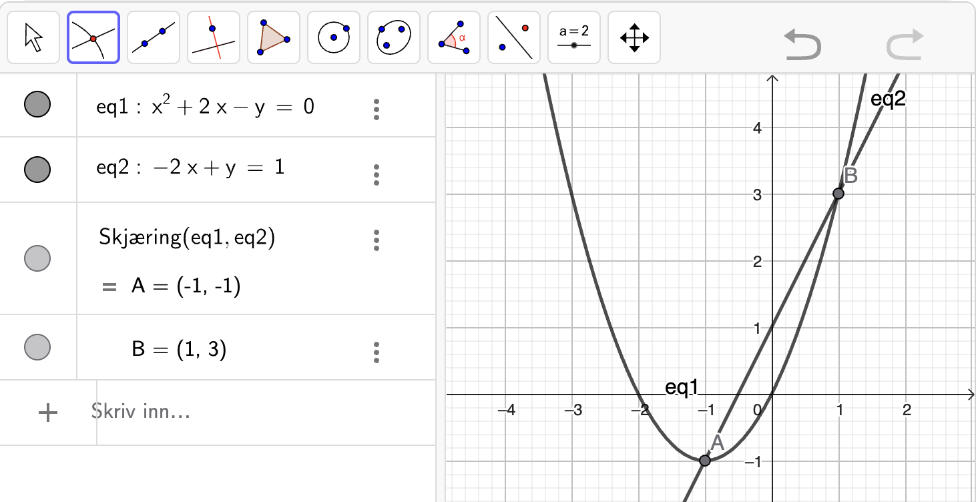
Task: Click intersection point A on the graph
Action: (x=705, y=461)
